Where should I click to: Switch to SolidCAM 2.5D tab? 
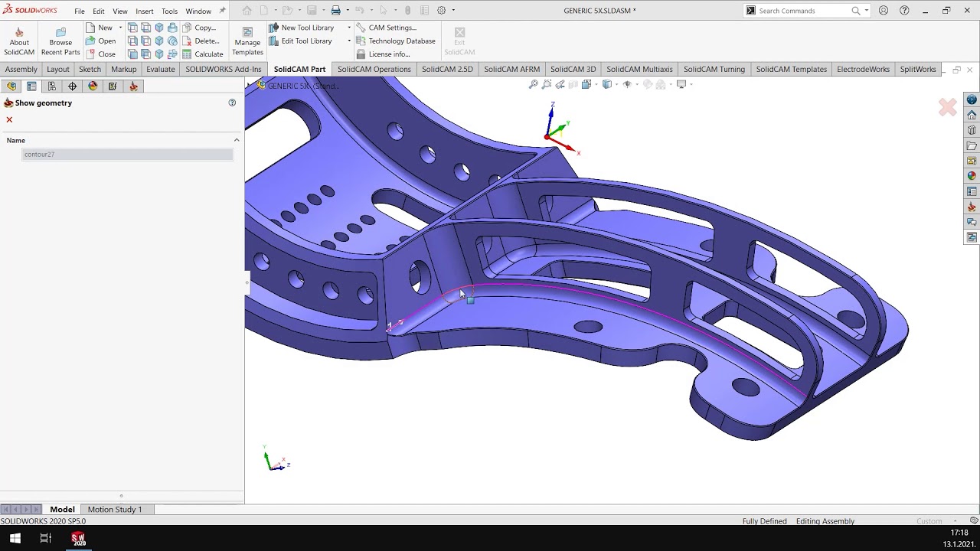(x=447, y=69)
